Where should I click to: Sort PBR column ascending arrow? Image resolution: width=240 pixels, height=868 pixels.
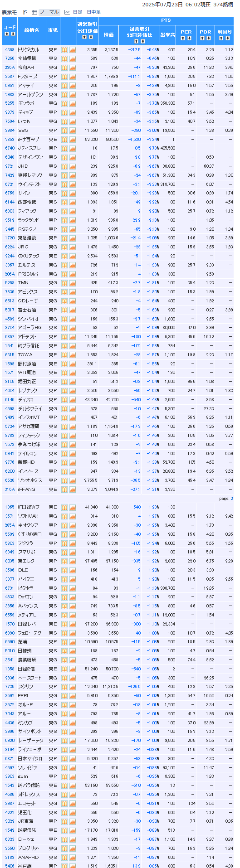click(x=203, y=38)
